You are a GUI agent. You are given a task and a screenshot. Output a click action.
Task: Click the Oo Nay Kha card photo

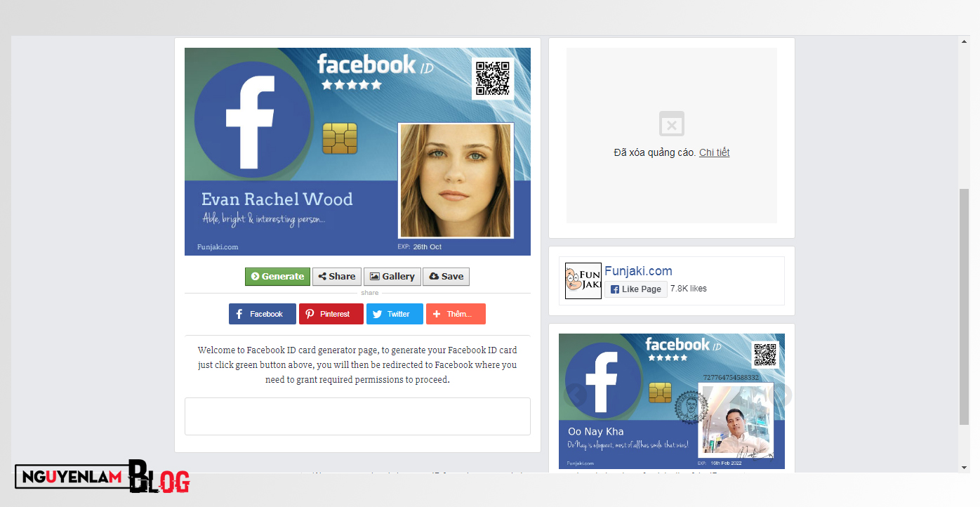(x=736, y=421)
